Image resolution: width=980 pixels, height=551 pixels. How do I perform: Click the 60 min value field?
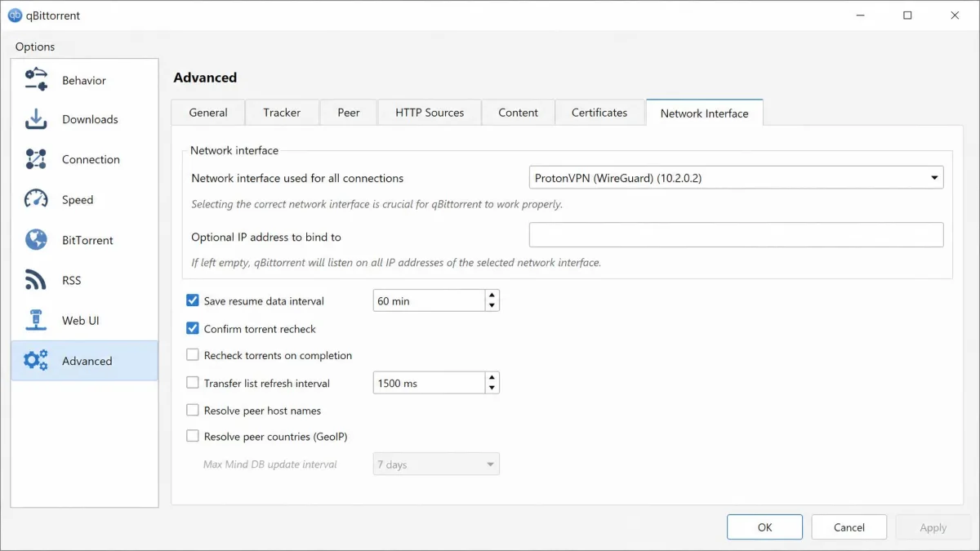429,300
